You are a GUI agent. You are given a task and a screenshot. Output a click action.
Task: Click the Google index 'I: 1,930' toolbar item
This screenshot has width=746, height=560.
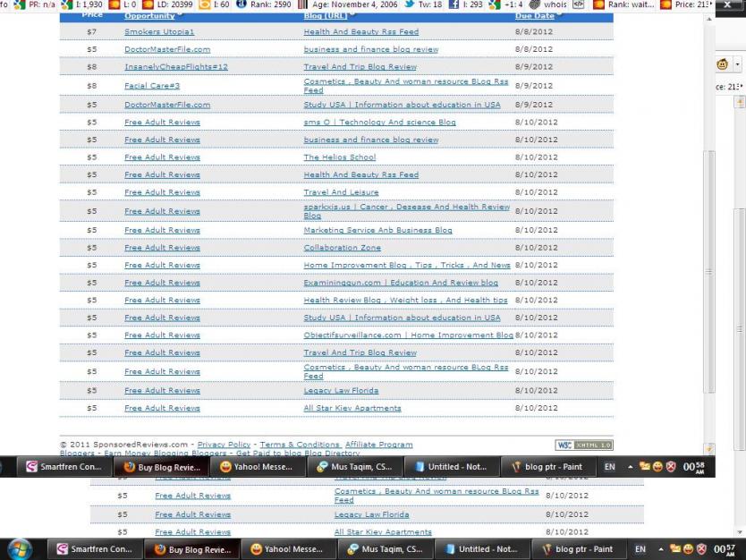pos(83,4)
